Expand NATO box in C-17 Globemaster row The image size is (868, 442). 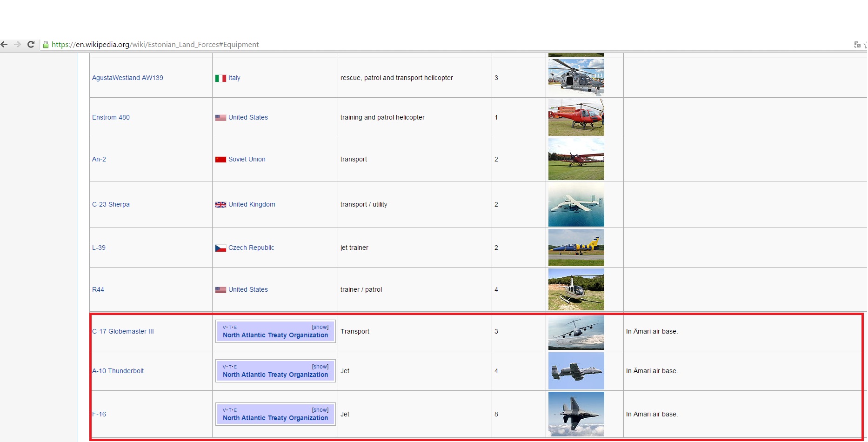click(x=320, y=327)
